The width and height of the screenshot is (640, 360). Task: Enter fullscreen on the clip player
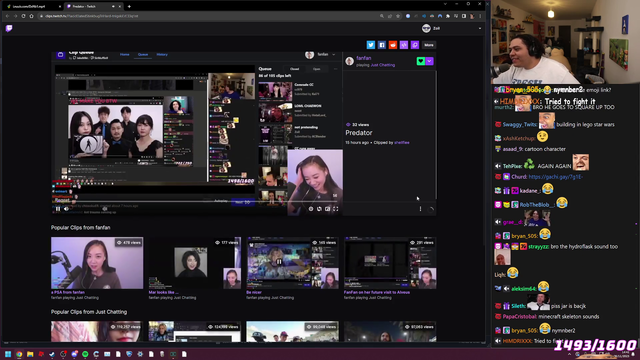[336, 209]
